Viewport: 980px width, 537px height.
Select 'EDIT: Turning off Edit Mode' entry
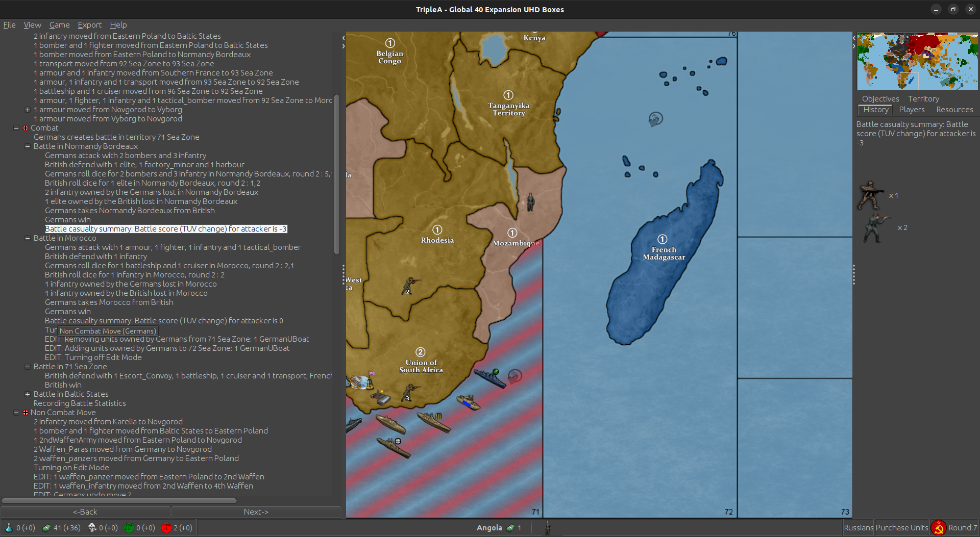click(93, 357)
